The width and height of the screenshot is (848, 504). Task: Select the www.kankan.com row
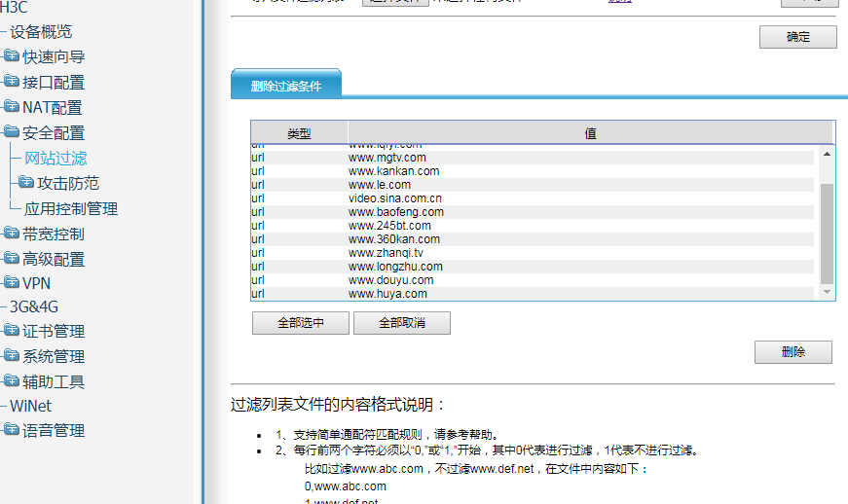pyautogui.click(x=533, y=171)
